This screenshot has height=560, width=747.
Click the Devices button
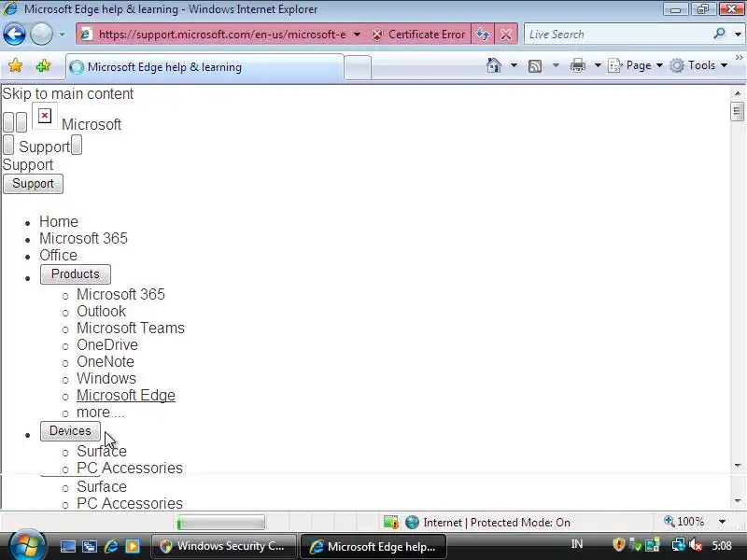[x=70, y=431]
